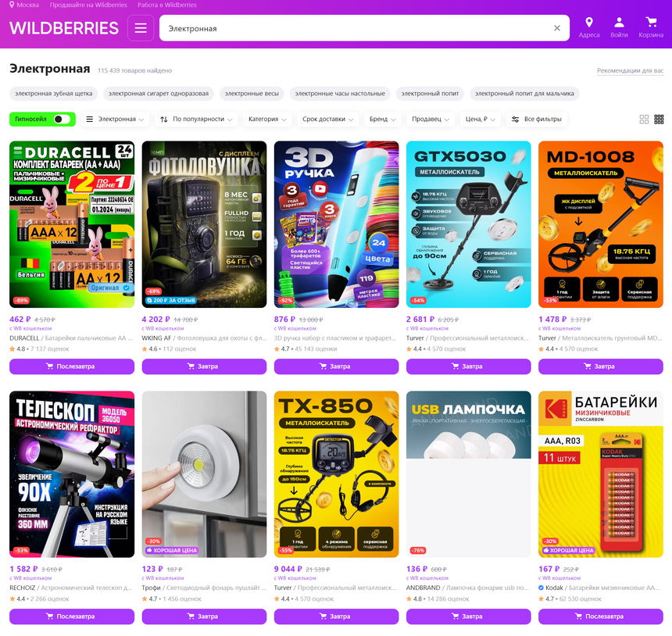Screen dimensions: 672x636
Task: Open the Duracell batteries product image
Action: [x=72, y=224]
